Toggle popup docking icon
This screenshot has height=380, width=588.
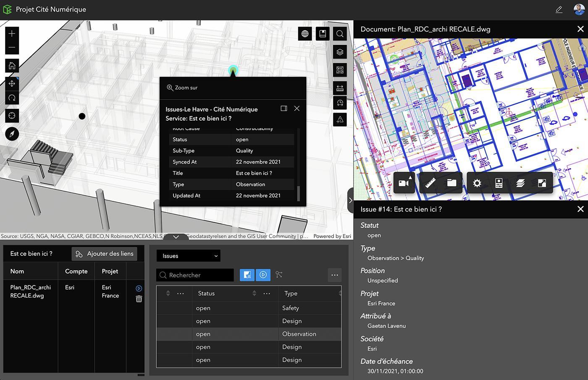coord(284,108)
